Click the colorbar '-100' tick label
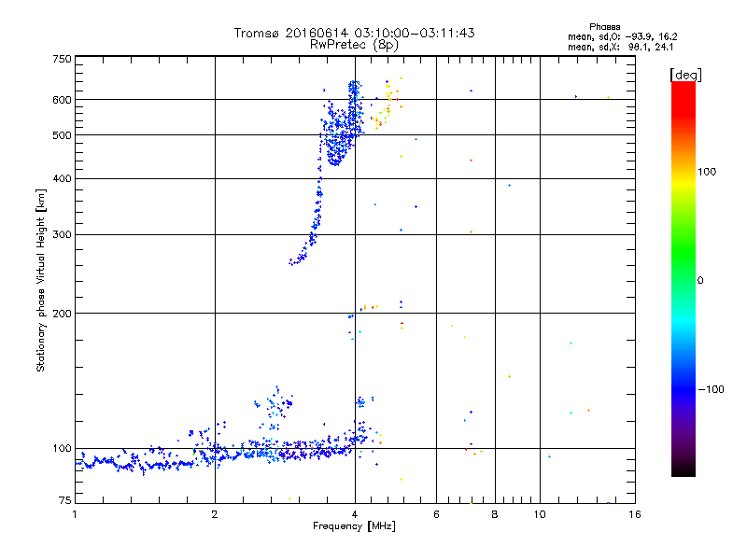Viewport: 747px width, 560px height. click(711, 389)
